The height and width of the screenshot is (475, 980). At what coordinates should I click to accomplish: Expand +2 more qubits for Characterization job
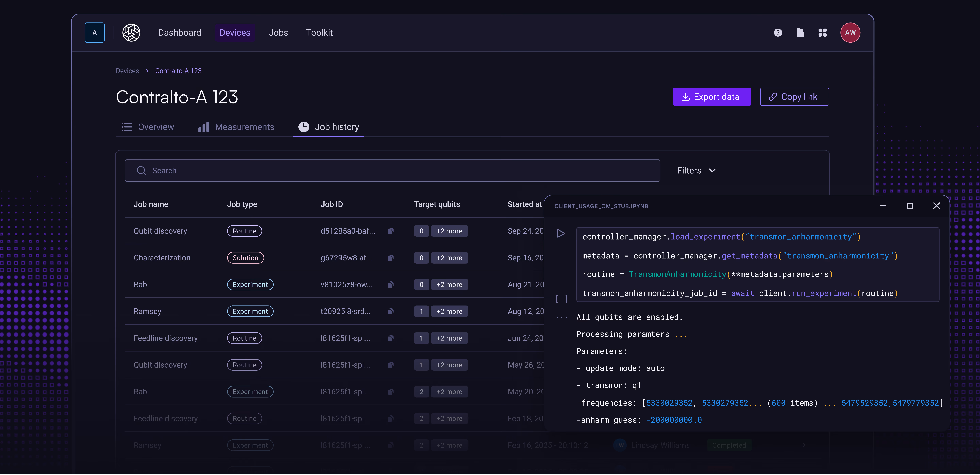click(449, 258)
